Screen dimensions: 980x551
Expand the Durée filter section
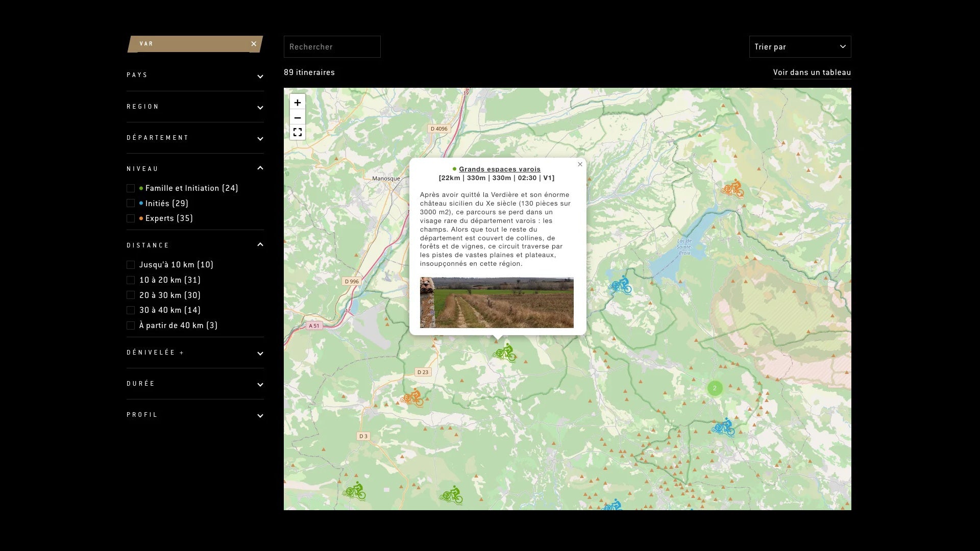tap(195, 384)
